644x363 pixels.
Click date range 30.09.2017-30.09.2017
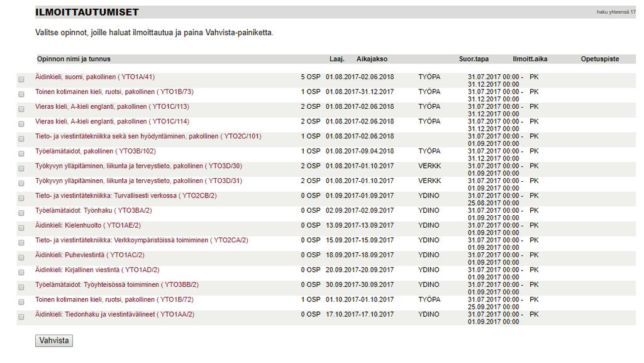(360, 284)
